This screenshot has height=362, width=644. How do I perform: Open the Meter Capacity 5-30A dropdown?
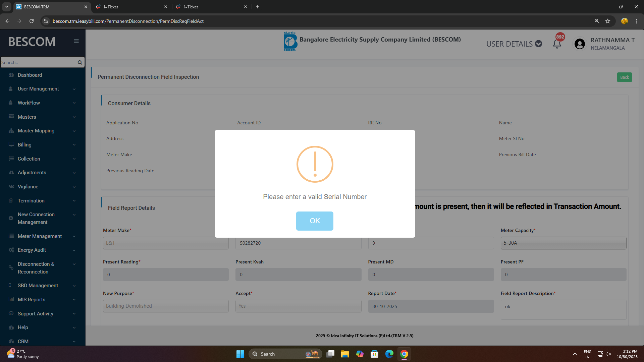pyautogui.click(x=563, y=243)
